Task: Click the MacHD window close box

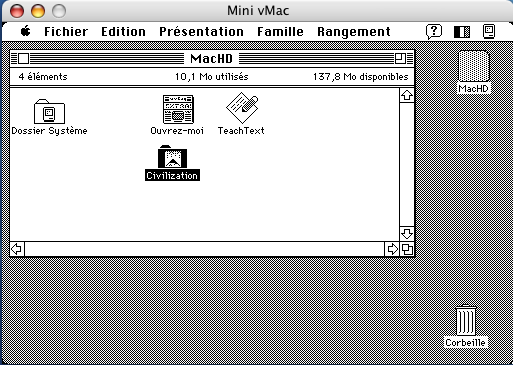Action: (x=23, y=59)
